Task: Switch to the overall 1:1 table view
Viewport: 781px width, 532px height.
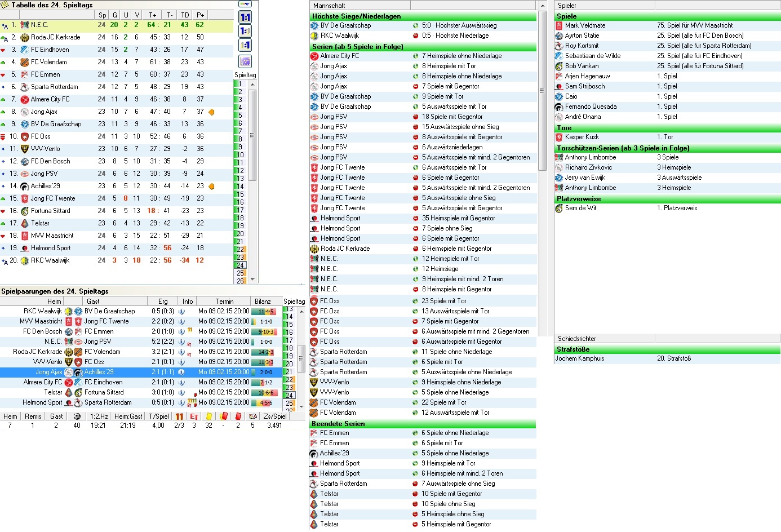Action: 245,17
